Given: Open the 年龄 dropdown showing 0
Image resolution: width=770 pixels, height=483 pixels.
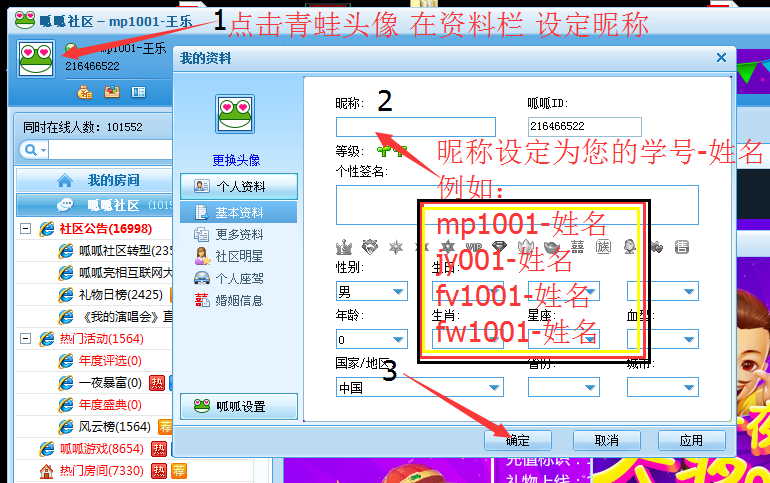Looking at the screenshot, I should coord(372,339).
